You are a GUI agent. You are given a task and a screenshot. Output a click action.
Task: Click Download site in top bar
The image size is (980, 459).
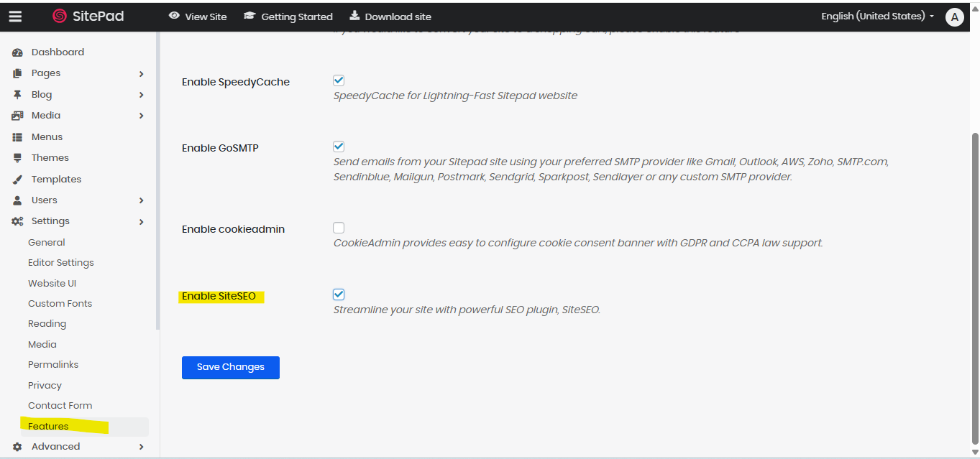point(390,17)
